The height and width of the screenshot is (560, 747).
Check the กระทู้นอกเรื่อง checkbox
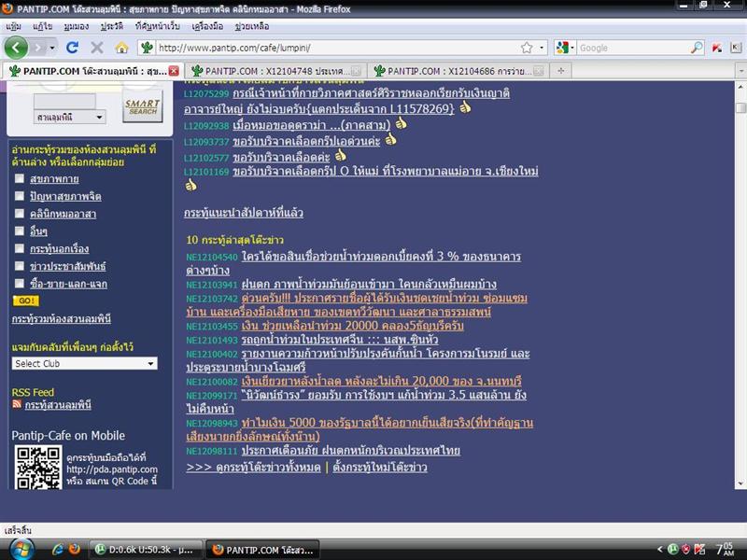[20, 248]
